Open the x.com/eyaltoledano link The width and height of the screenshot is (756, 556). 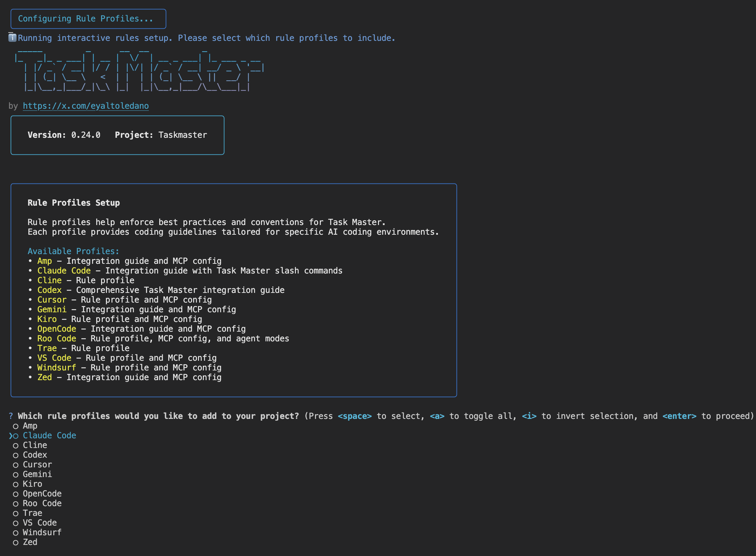[x=85, y=106]
